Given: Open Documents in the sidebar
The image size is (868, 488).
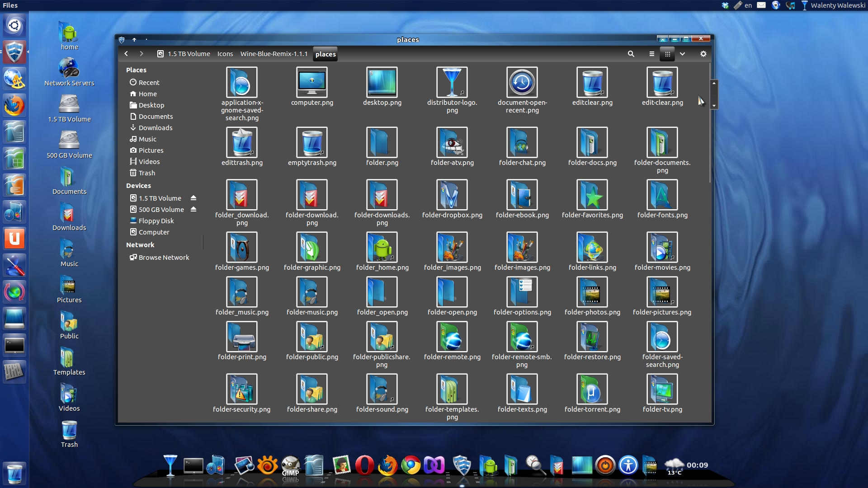Looking at the screenshot, I should (x=151, y=117).
